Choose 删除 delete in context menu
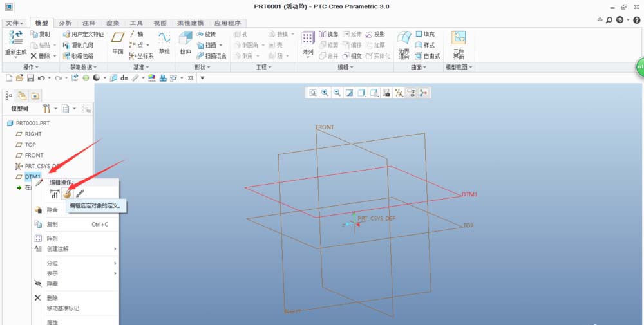This screenshot has height=325, width=644. tap(75, 298)
